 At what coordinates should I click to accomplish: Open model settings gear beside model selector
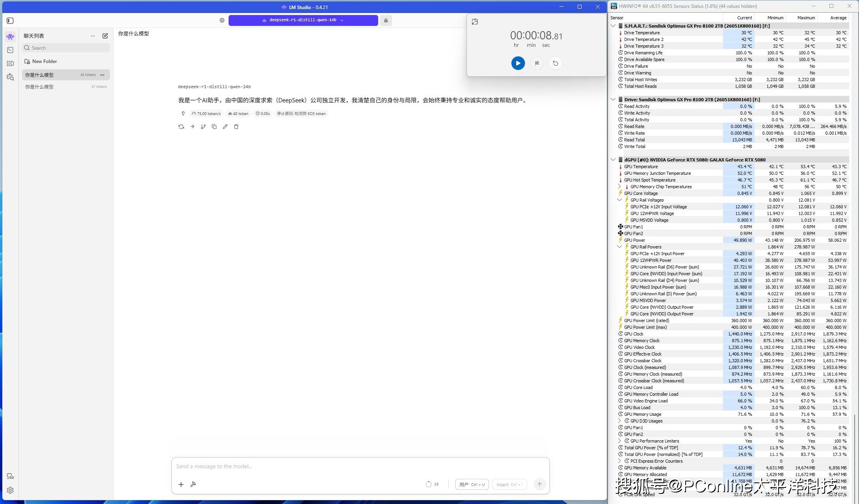(222, 20)
